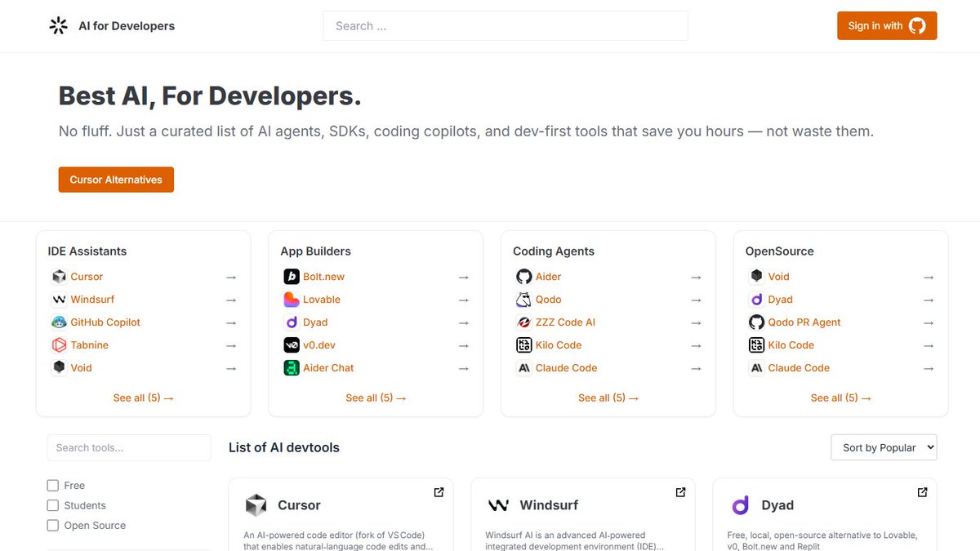See all OpenSource tools
The image size is (980, 551).
click(840, 398)
